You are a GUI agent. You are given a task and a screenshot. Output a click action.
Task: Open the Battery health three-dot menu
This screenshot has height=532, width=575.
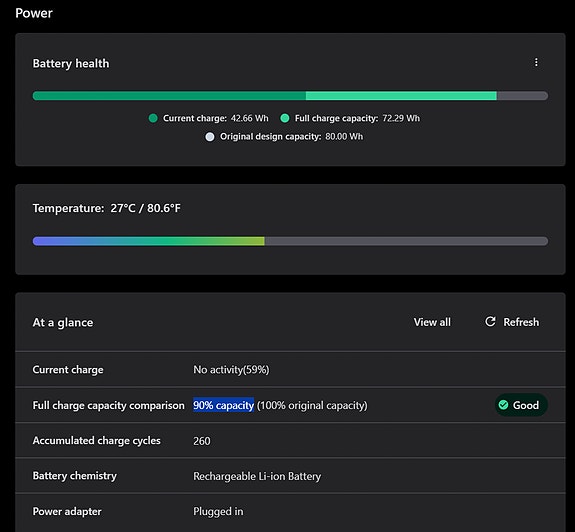[x=536, y=62]
